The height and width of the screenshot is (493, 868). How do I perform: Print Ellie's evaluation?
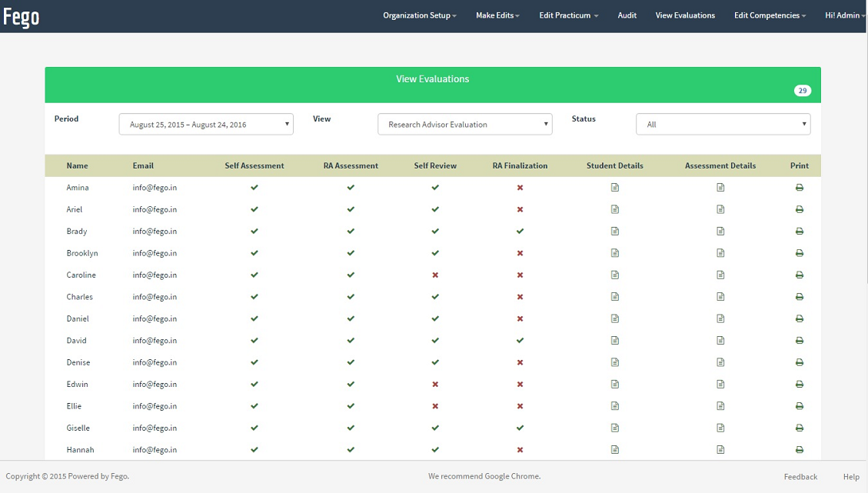click(x=800, y=406)
